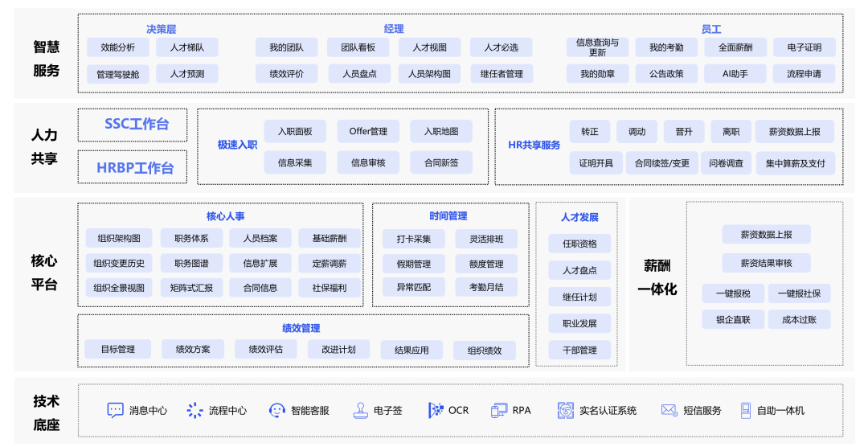
Task: Select the 绩效管理 section heading
Action: 301,328
